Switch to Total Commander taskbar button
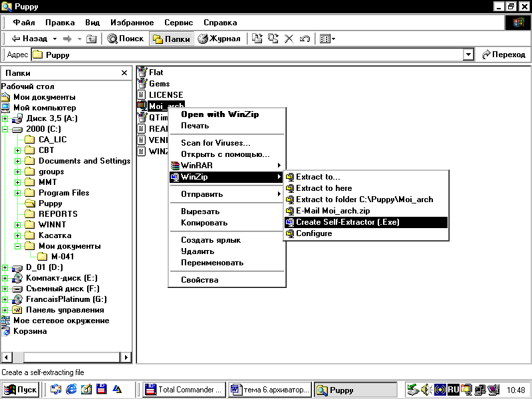532x399 pixels. tap(185, 390)
